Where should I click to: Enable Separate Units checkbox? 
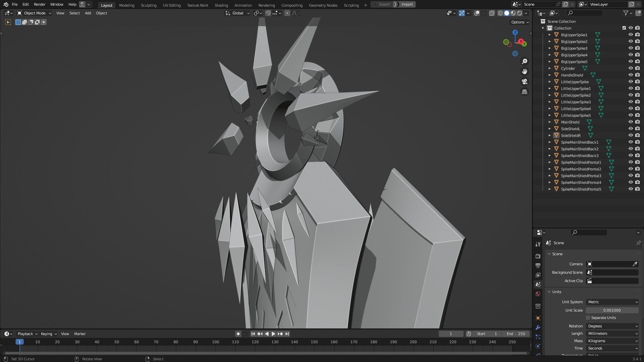tap(588, 318)
